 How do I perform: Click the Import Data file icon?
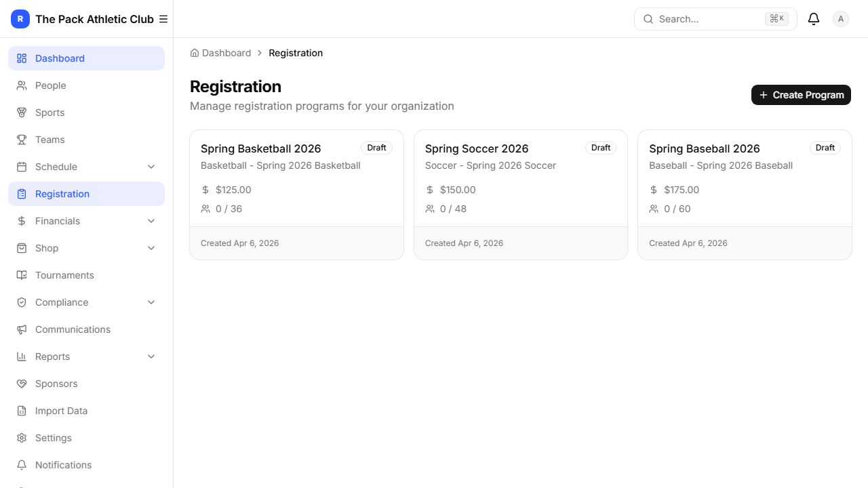tap(22, 411)
